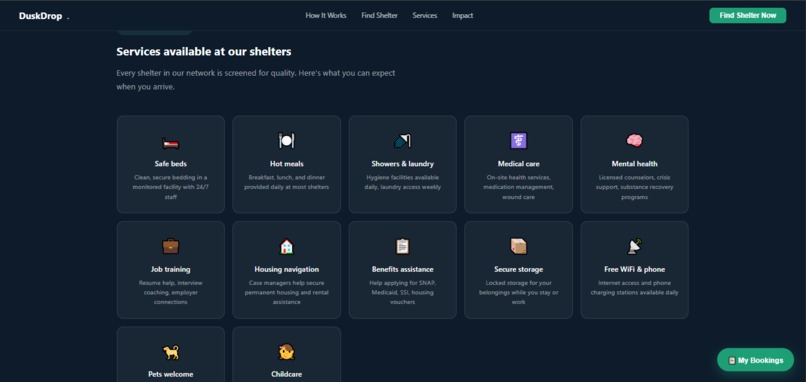Screen dimensions: 806x382
Task: Click the satellite dish icon on Free WiFi card
Action: pos(634,246)
